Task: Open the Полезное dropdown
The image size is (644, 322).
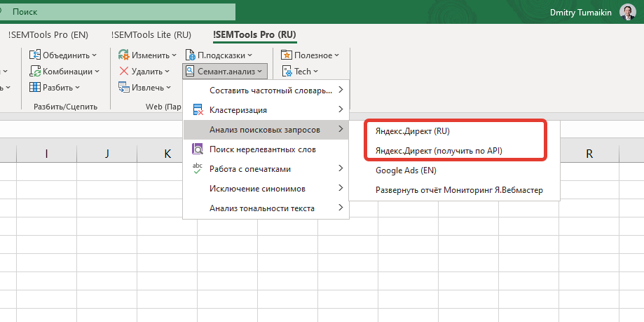Action: (337, 55)
